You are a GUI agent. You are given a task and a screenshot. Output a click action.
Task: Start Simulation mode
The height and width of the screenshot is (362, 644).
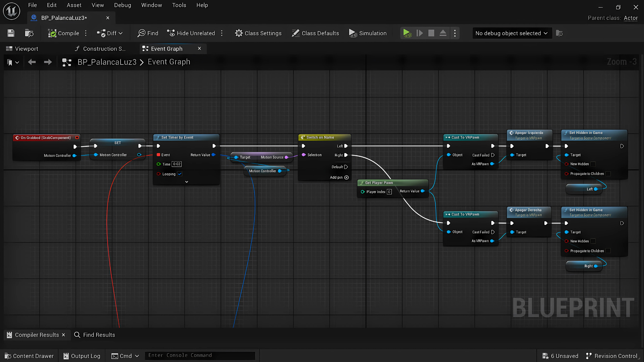tap(368, 33)
